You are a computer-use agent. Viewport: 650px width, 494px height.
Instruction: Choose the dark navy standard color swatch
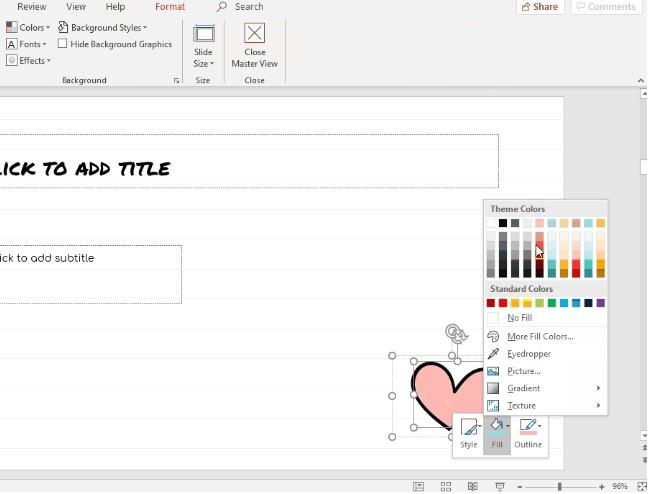(x=588, y=303)
